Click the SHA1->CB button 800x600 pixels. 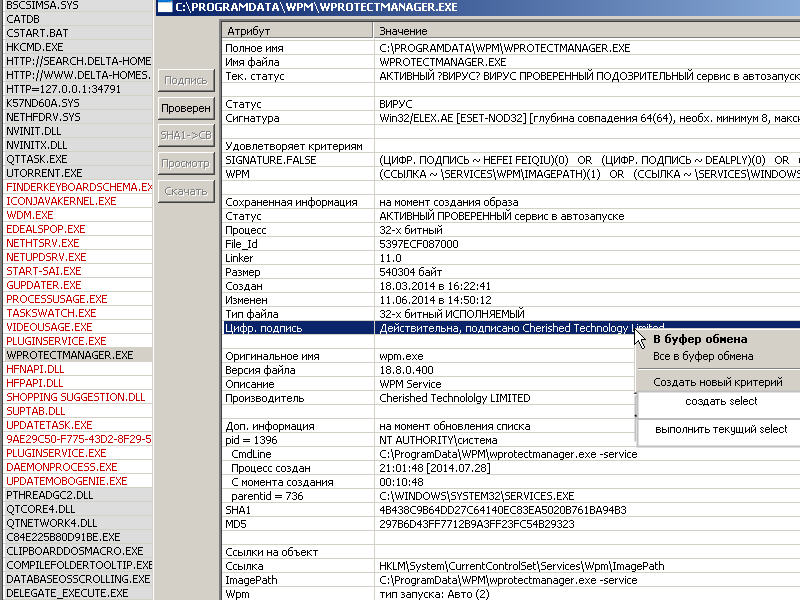pyautogui.click(x=186, y=135)
